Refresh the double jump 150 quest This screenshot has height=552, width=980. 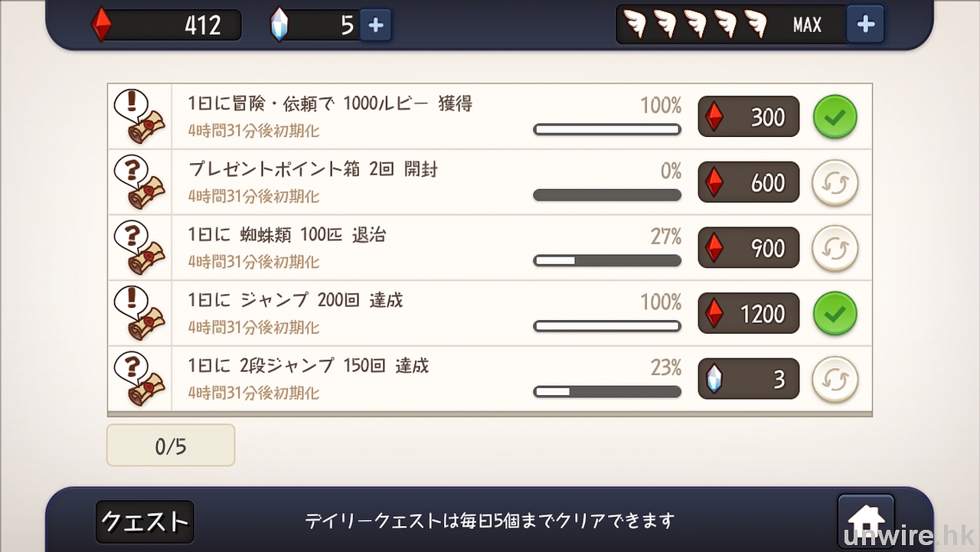(x=835, y=380)
